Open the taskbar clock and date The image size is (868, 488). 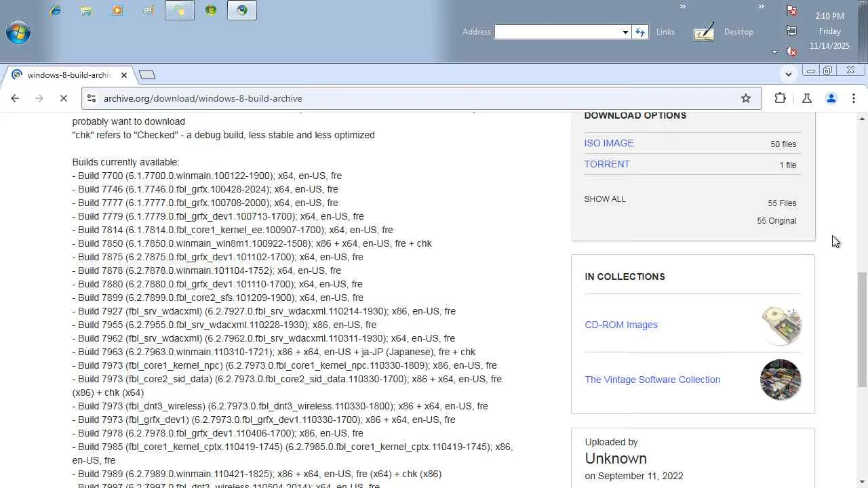pyautogui.click(x=829, y=31)
